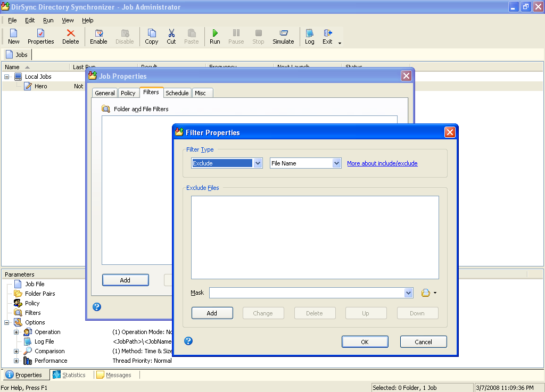Click the red Delete toolbar icon

pyautogui.click(x=71, y=37)
